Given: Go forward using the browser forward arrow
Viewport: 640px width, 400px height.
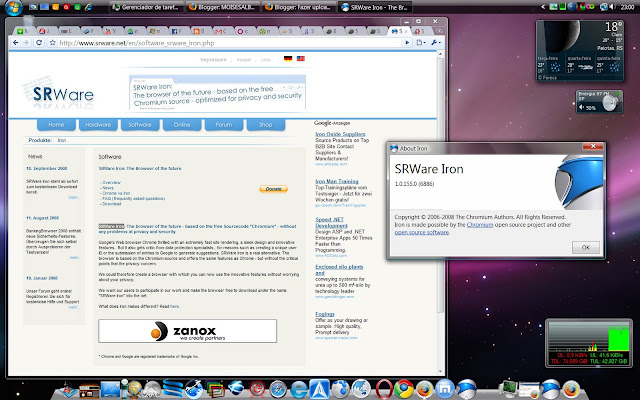Looking at the screenshot, I should tap(27, 42).
